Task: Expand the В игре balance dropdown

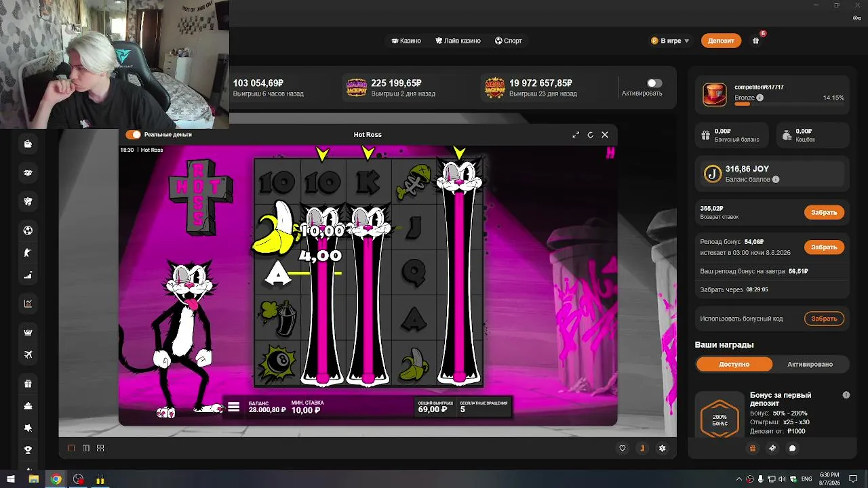Action: 670,41
